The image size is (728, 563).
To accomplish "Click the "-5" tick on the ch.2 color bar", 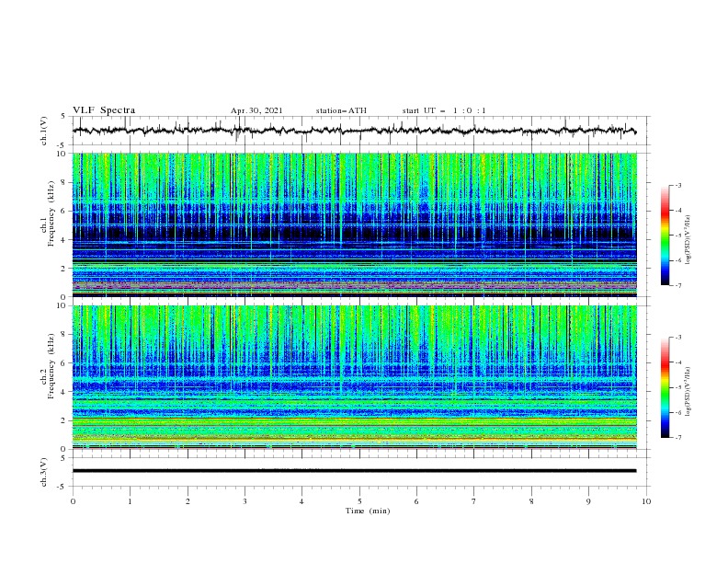I will coord(678,387).
